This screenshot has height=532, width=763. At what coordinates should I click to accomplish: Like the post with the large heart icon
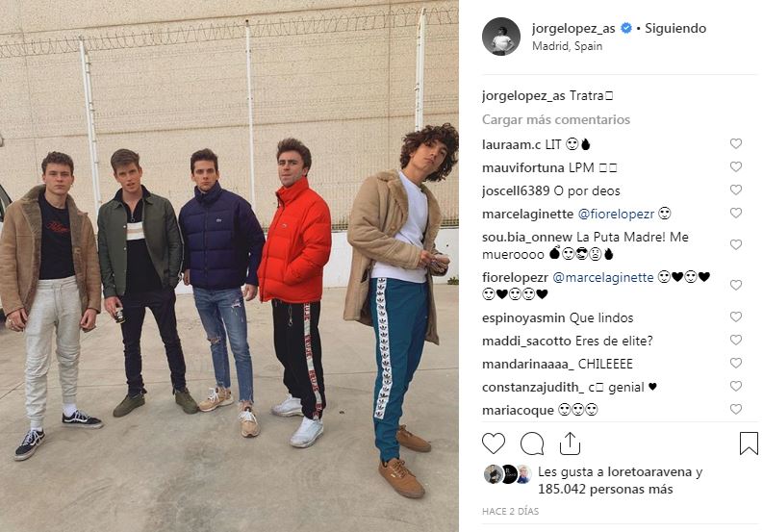[x=494, y=443]
